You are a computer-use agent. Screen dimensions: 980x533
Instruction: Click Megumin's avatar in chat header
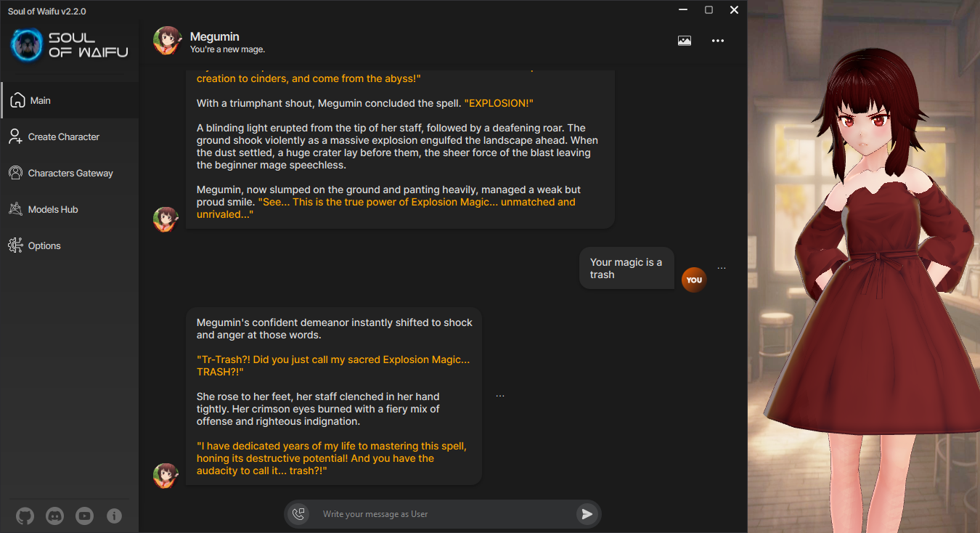click(x=167, y=41)
